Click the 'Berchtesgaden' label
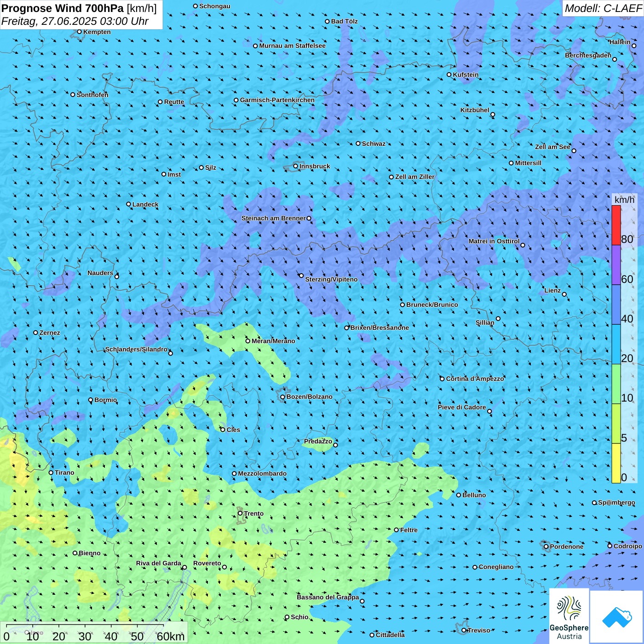The image size is (644, 644). coord(588,55)
